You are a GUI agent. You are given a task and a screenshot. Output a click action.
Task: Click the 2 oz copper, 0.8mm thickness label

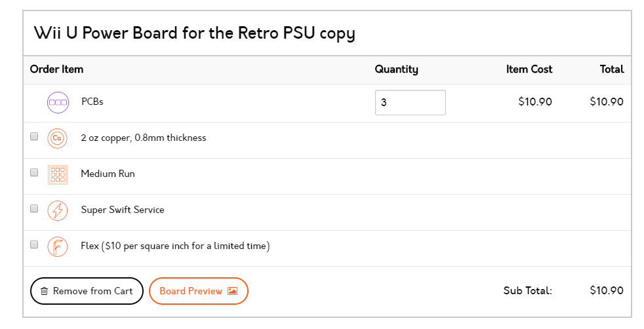click(x=144, y=138)
